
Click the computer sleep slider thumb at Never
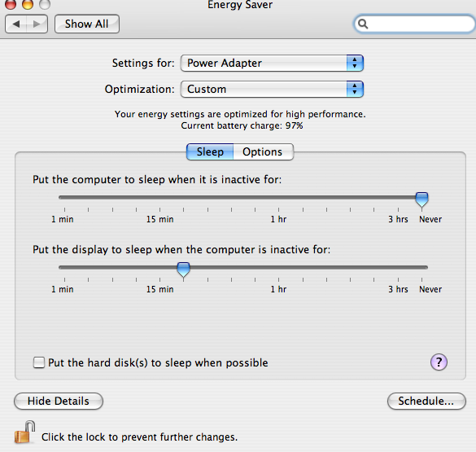click(x=421, y=200)
